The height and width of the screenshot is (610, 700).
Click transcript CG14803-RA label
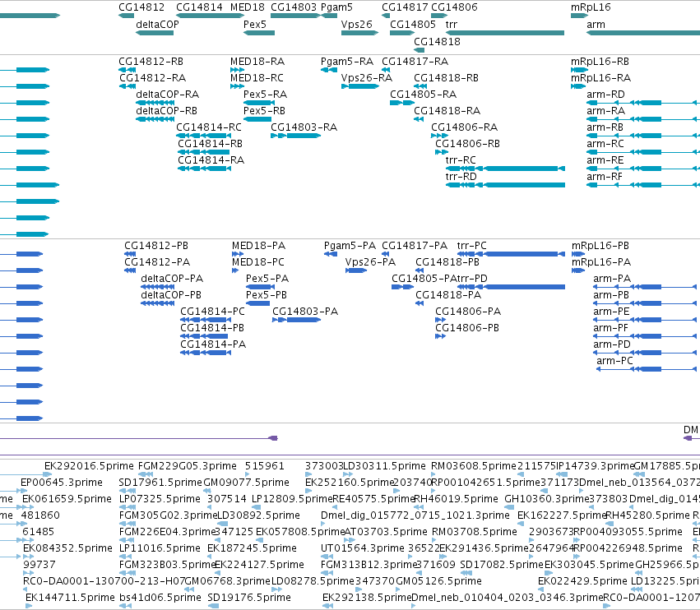(x=304, y=127)
